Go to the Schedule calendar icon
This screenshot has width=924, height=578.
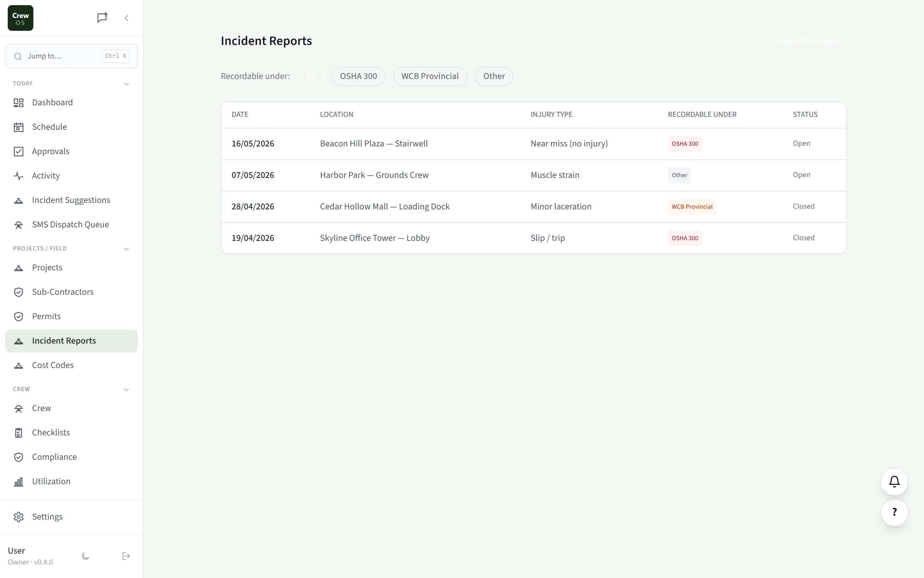(19, 127)
